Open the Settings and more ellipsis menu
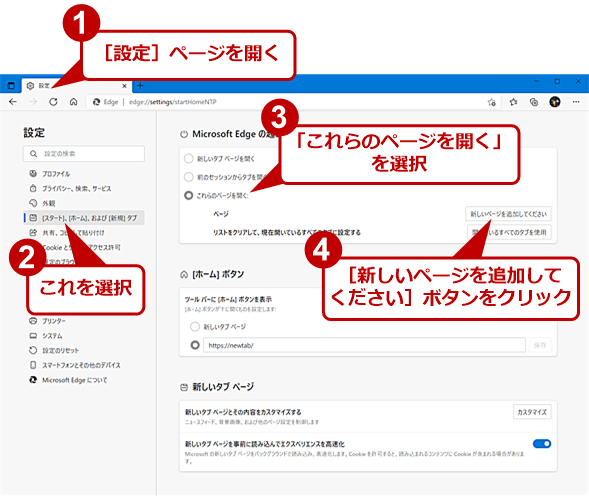The image size is (589, 496). (576, 102)
